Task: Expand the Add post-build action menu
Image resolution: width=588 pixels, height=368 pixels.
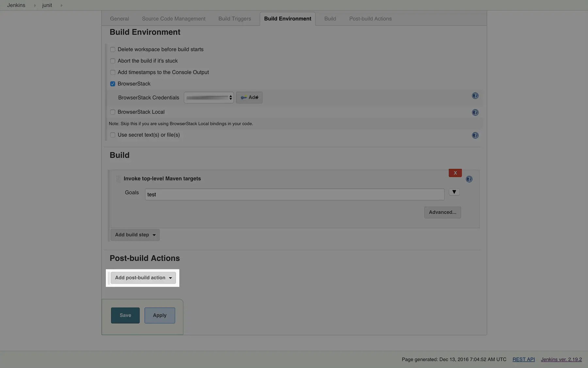Action: click(x=143, y=278)
